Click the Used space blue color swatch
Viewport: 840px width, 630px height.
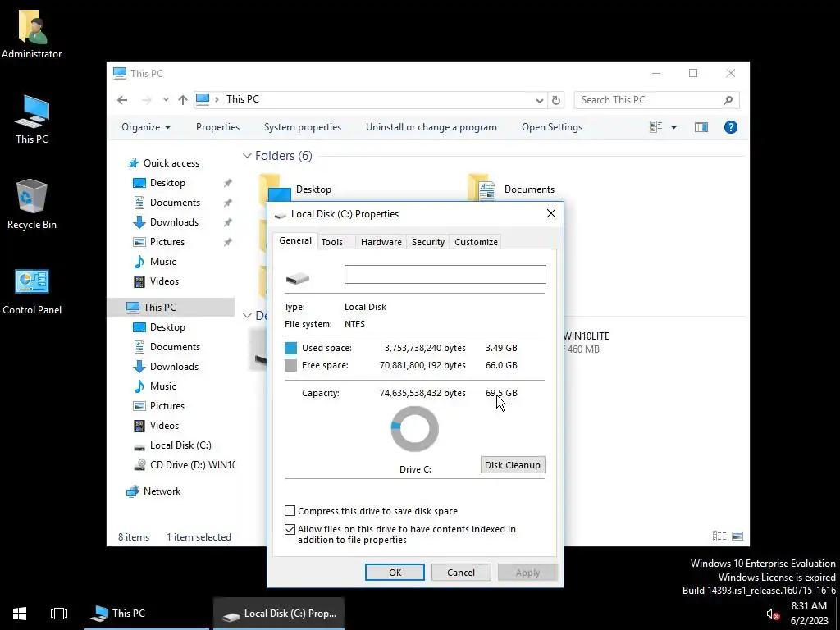point(290,348)
